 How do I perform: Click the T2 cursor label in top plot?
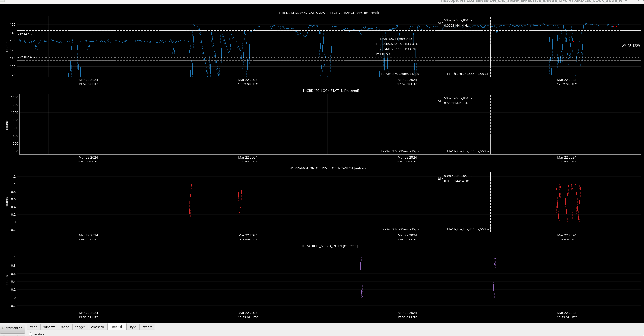click(x=400, y=74)
